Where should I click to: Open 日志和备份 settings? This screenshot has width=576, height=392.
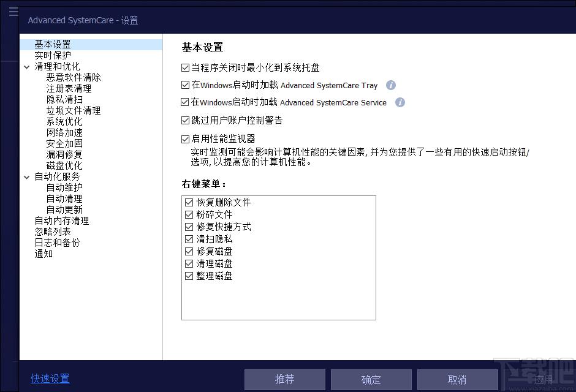point(57,243)
